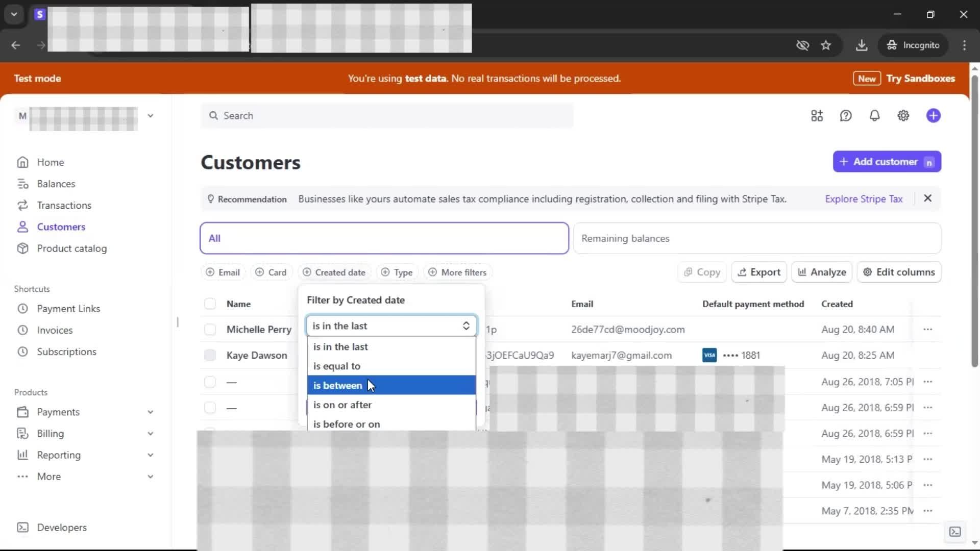Click the browser downloads icon

(861, 45)
